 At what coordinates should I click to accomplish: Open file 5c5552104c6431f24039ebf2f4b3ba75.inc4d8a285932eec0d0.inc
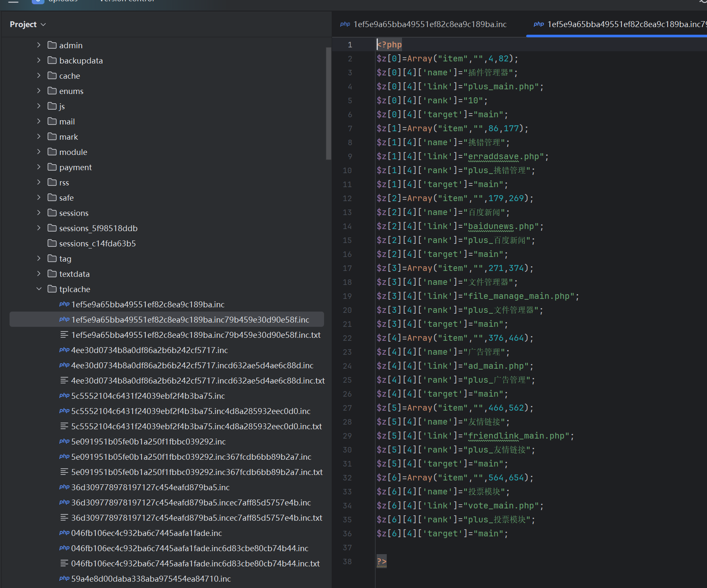pos(191,411)
